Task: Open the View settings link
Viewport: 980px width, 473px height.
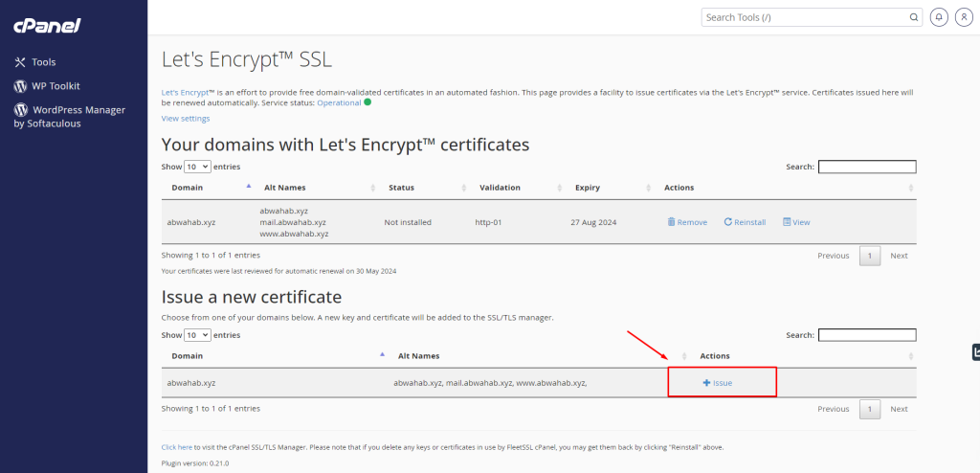Action: point(186,119)
